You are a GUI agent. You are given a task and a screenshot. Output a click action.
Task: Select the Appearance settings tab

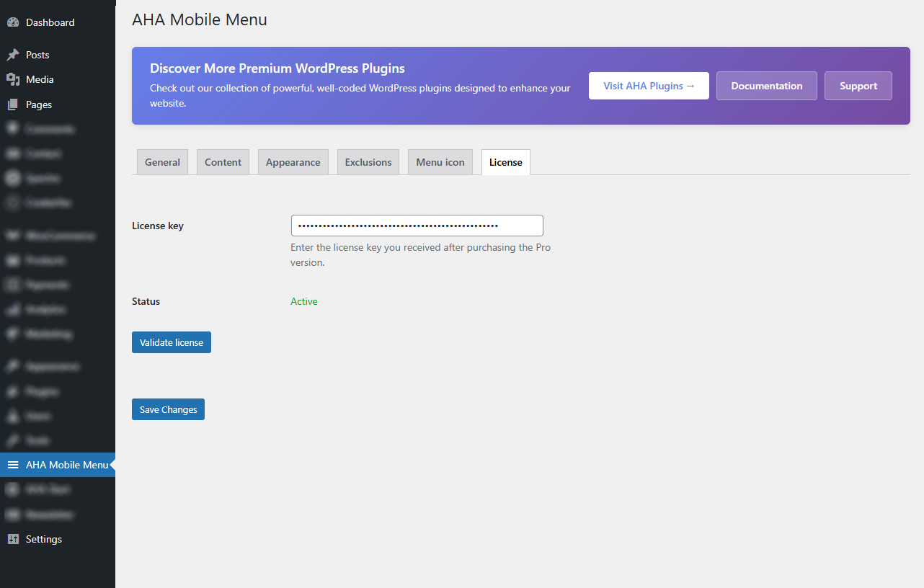tap(293, 162)
